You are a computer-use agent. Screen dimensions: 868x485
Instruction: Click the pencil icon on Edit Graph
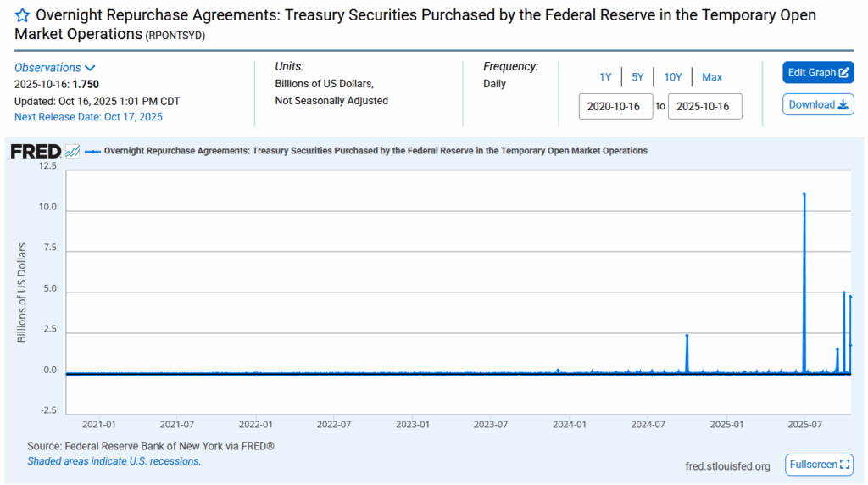844,73
